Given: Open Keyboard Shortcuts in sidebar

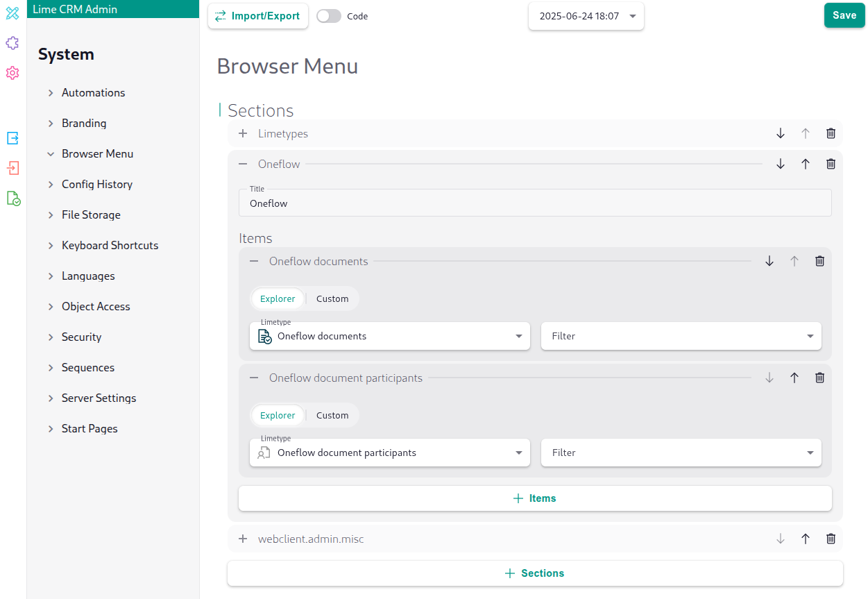Looking at the screenshot, I should (110, 245).
